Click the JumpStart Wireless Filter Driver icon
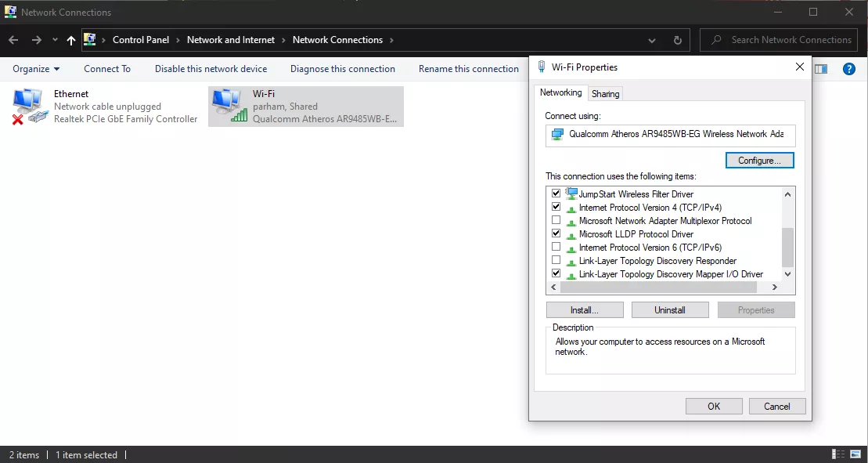Image resolution: width=868 pixels, height=463 pixels. pyautogui.click(x=571, y=194)
